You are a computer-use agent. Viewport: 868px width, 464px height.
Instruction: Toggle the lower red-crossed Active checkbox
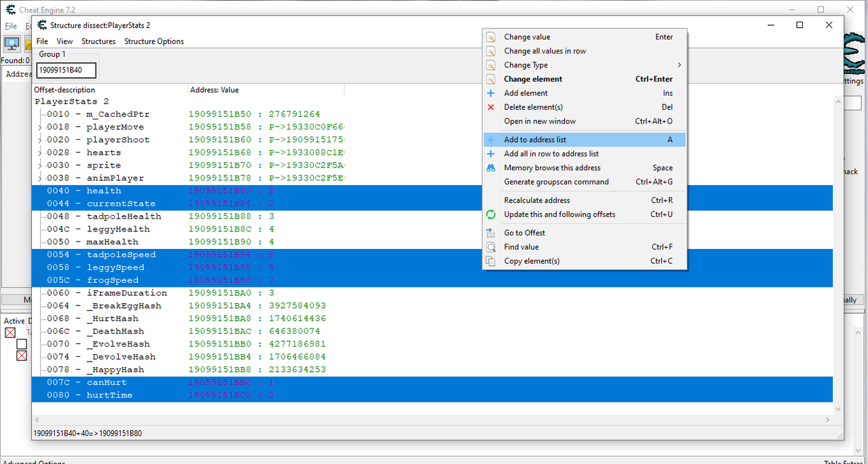tap(22, 355)
